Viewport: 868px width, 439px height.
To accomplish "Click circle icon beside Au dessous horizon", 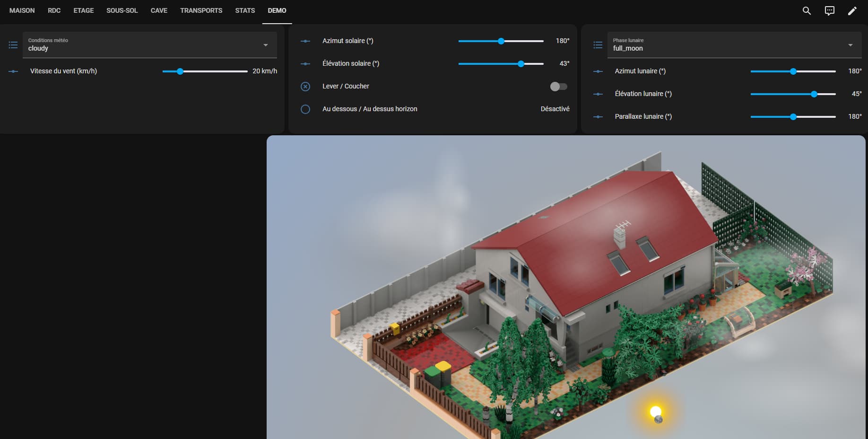I will tap(305, 109).
